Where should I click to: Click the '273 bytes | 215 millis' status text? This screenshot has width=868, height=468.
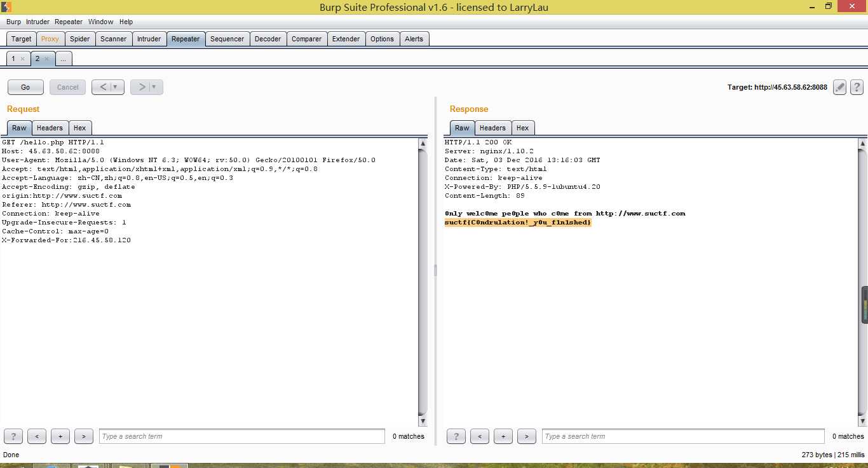(x=833, y=455)
